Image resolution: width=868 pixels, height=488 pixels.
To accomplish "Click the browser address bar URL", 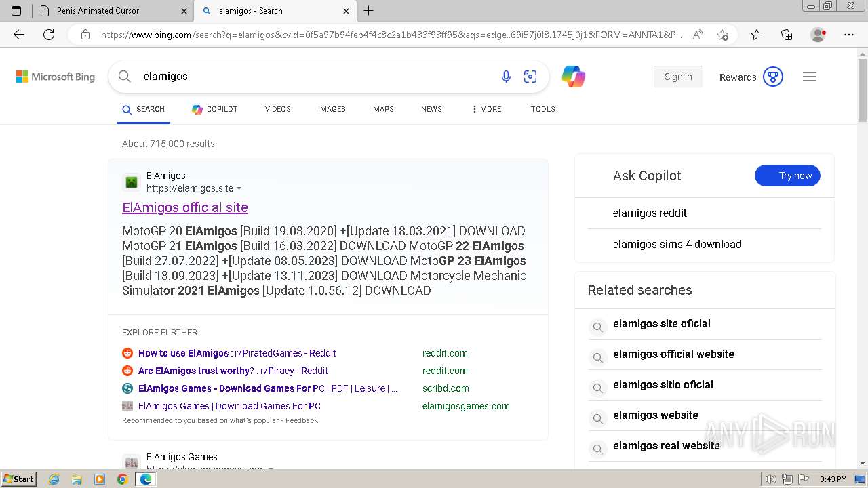I will coord(392,35).
